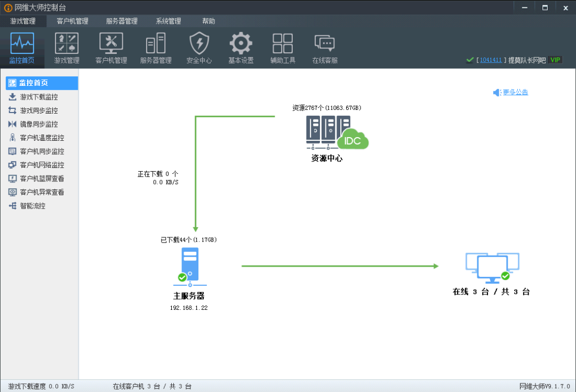Click the 资源中心 IDC server icon

(337, 133)
